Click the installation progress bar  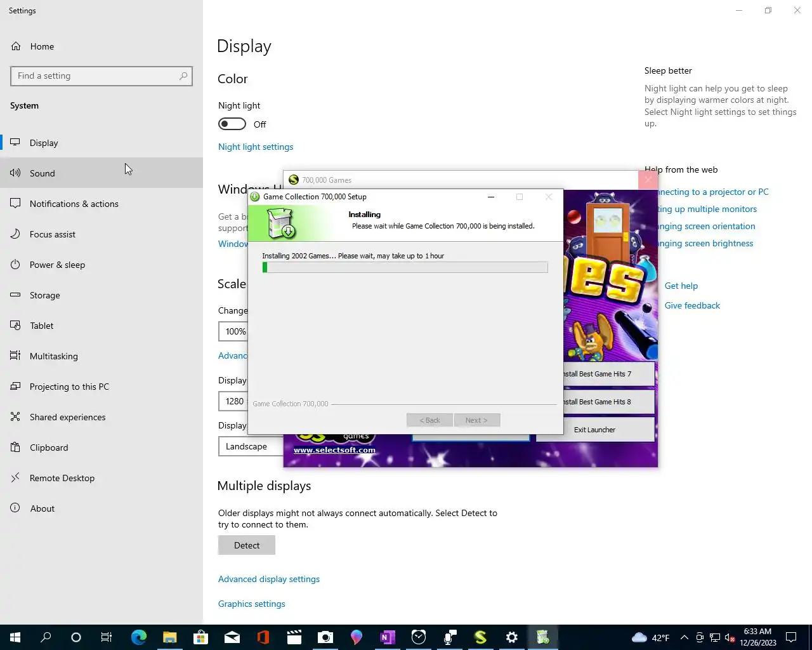click(405, 267)
